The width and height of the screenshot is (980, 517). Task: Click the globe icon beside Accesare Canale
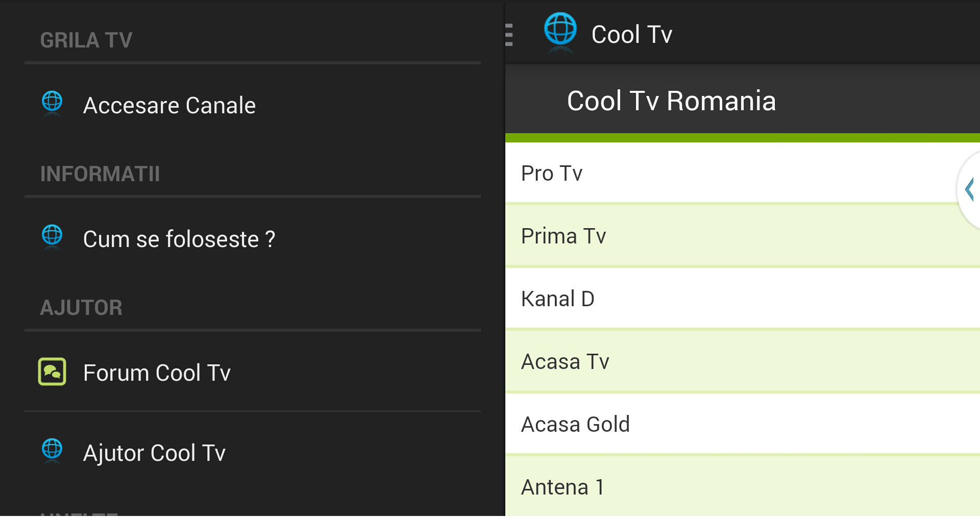[52, 104]
